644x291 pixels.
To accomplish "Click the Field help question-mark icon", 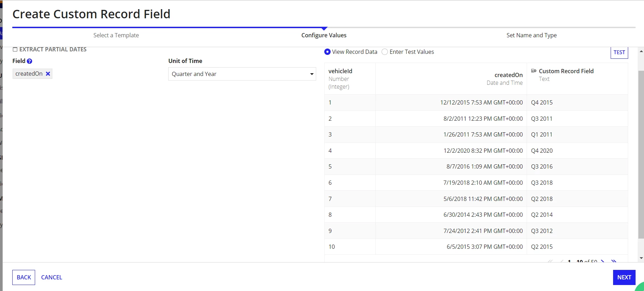I will [x=30, y=61].
